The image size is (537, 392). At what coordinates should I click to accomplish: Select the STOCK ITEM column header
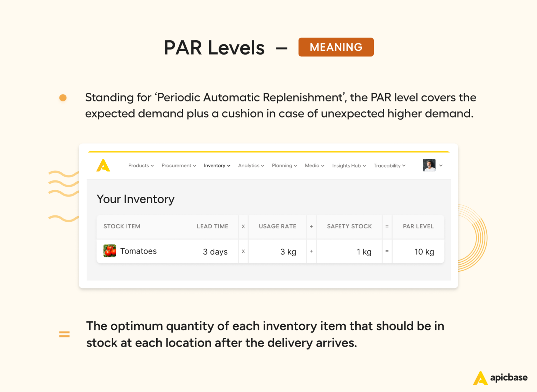122,227
